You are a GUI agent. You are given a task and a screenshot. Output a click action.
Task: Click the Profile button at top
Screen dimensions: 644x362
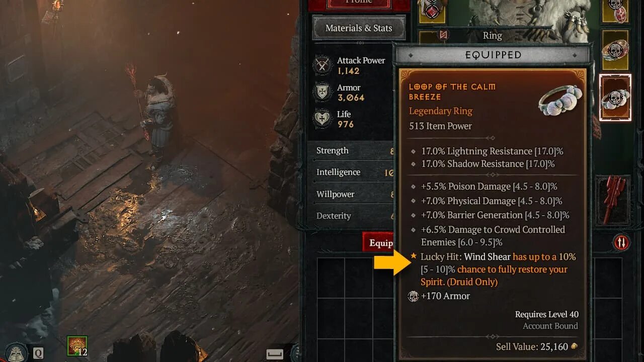359,3
